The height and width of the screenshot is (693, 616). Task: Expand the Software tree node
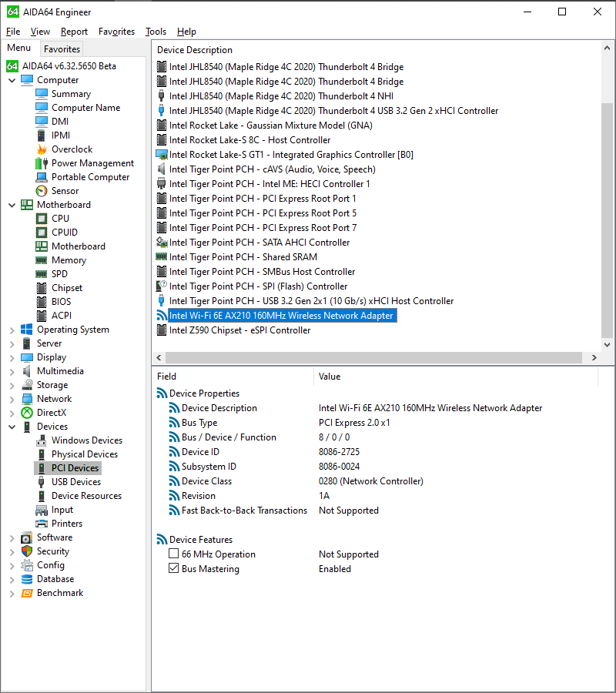[x=12, y=538]
